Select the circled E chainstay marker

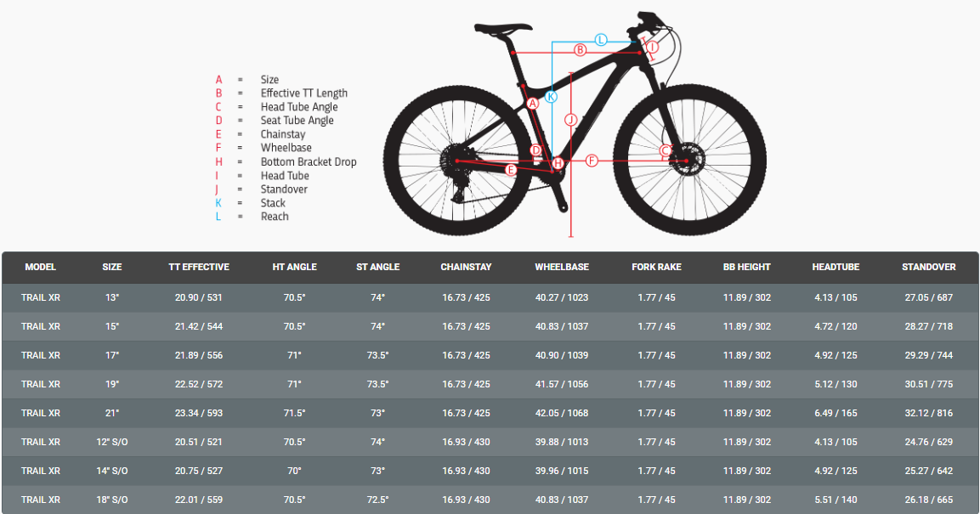coord(511,170)
